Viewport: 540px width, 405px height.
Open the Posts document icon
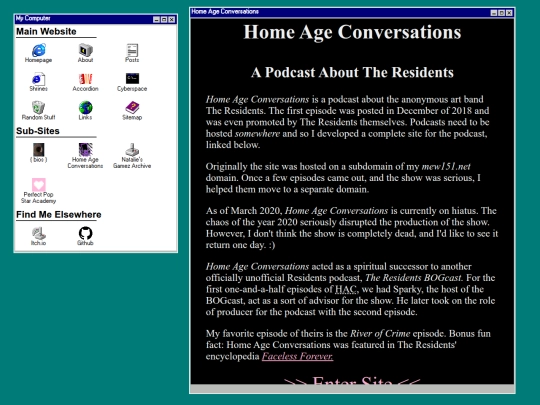[x=132, y=53]
